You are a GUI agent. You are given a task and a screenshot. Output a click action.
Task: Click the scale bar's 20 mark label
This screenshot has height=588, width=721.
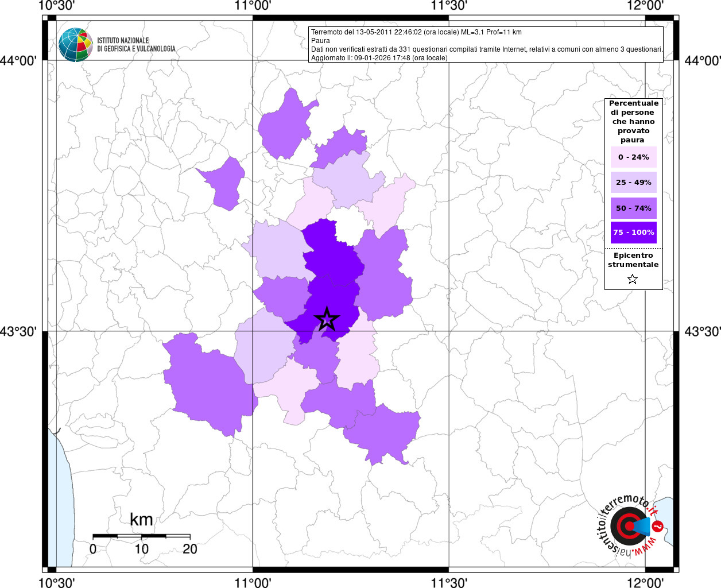(x=190, y=548)
